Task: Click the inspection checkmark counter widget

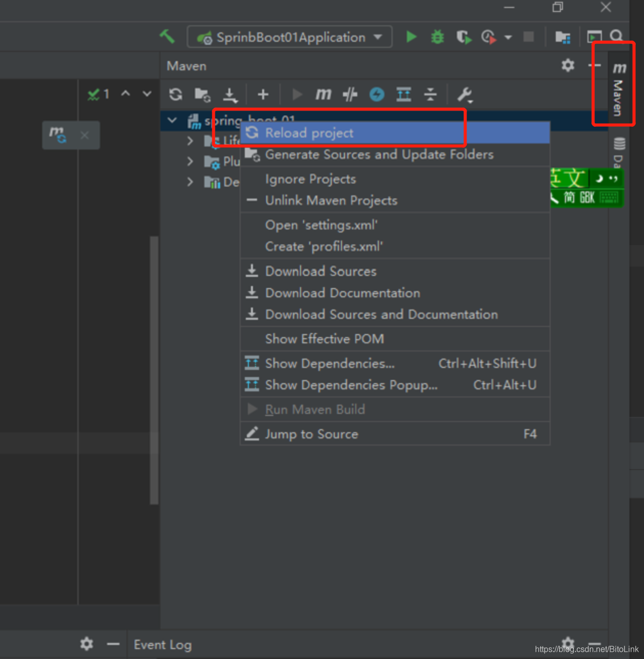Action: click(x=99, y=94)
